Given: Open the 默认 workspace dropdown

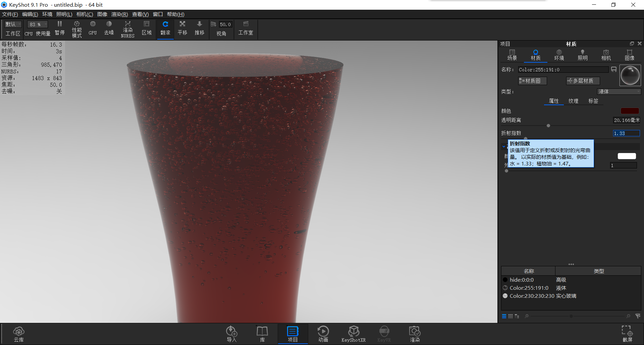Looking at the screenshot, I should click(x=12, y=24).
